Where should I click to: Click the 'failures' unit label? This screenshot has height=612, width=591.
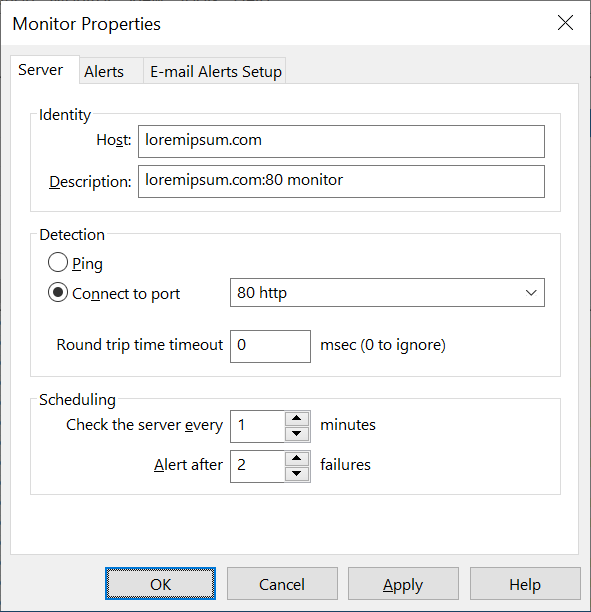(345, 465)
